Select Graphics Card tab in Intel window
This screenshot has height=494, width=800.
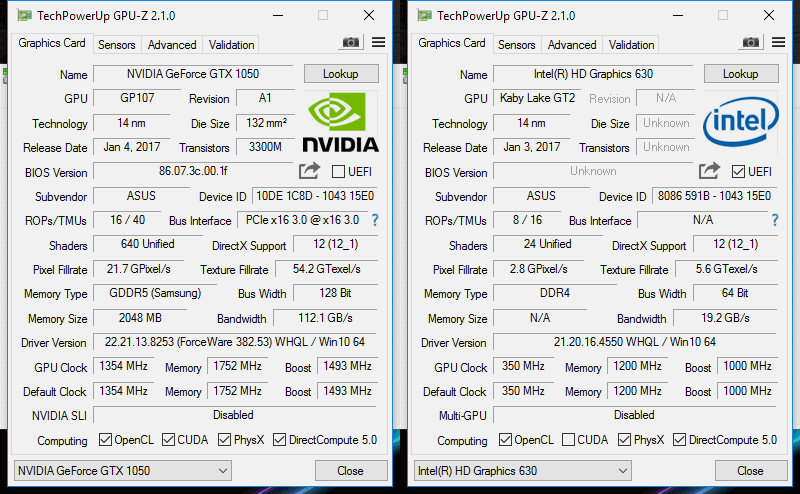pos(452,43)
